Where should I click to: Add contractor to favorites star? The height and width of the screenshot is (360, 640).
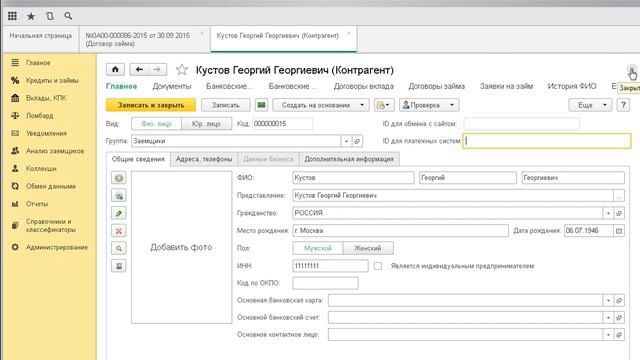182,70
